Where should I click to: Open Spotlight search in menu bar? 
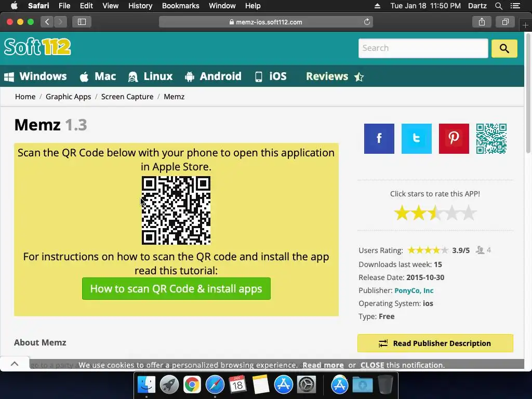coord(498,6)
